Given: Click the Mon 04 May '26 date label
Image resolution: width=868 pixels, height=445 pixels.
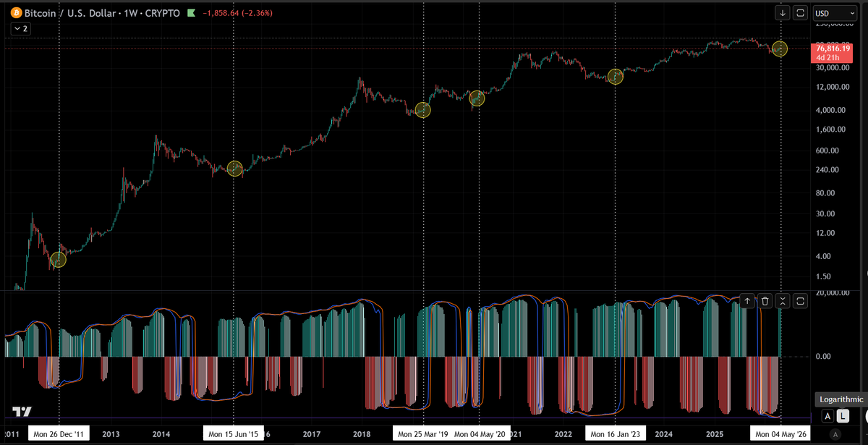Looking at the screenshot, I should pos(781,434).
